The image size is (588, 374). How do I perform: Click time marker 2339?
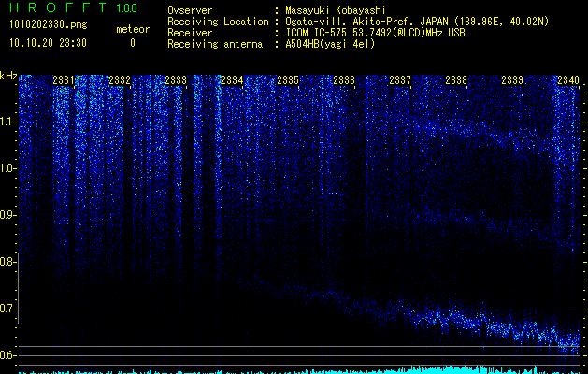click(x=512, y=80)
